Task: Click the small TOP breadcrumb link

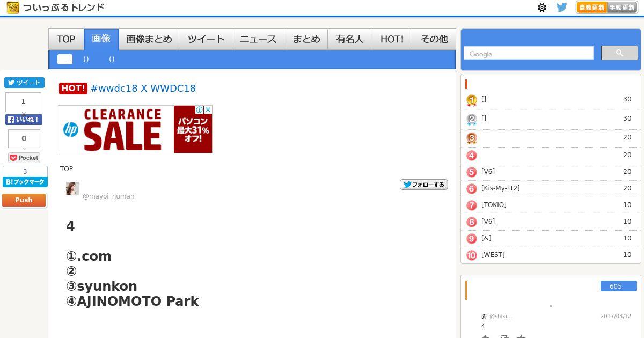Action: point(67,169)
